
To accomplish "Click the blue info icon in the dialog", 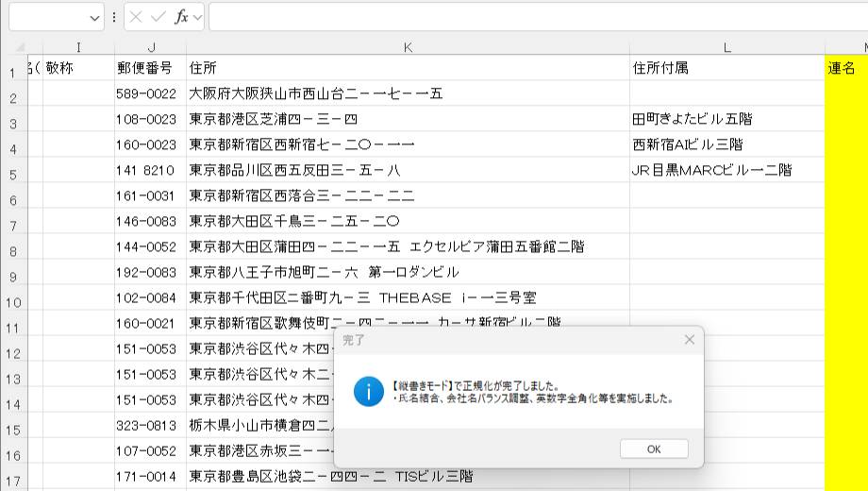I will (368, 392).
